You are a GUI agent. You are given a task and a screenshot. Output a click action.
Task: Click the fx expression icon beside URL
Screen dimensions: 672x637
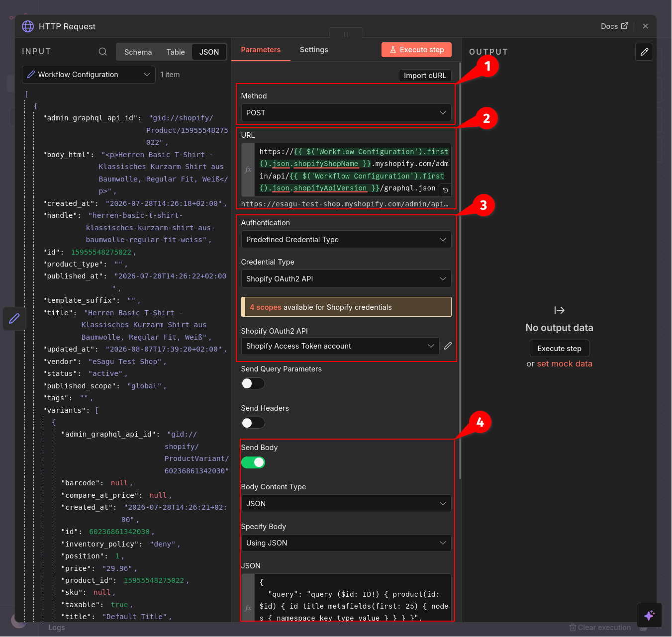point(248,170)
